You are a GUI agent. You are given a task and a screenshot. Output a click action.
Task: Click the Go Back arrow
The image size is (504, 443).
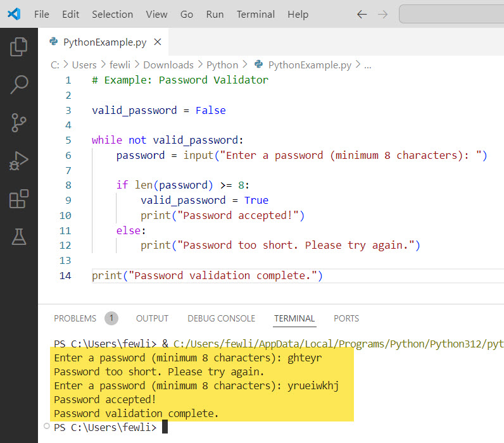pyautogui.click(x=362, y=14)
